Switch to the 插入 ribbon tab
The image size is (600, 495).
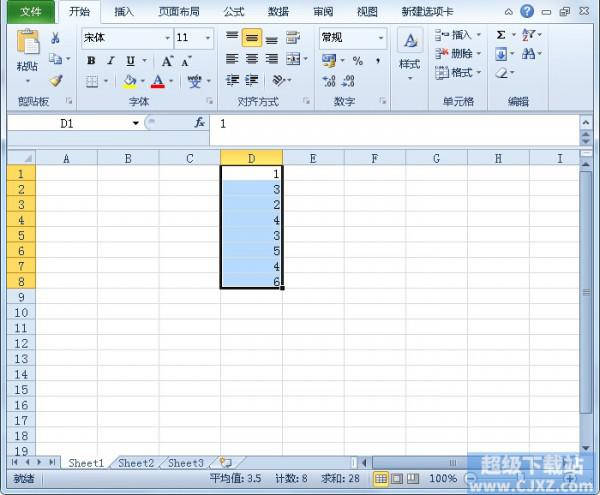[124, 12]
